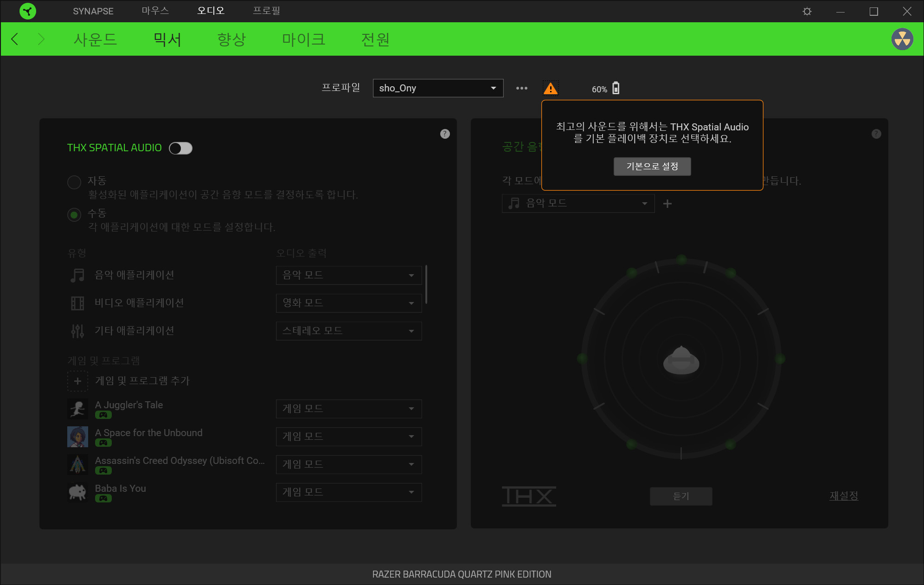Select the 자동 radio button
The width and height of the screenshot is (924, 585).
[x=74, y=182]
